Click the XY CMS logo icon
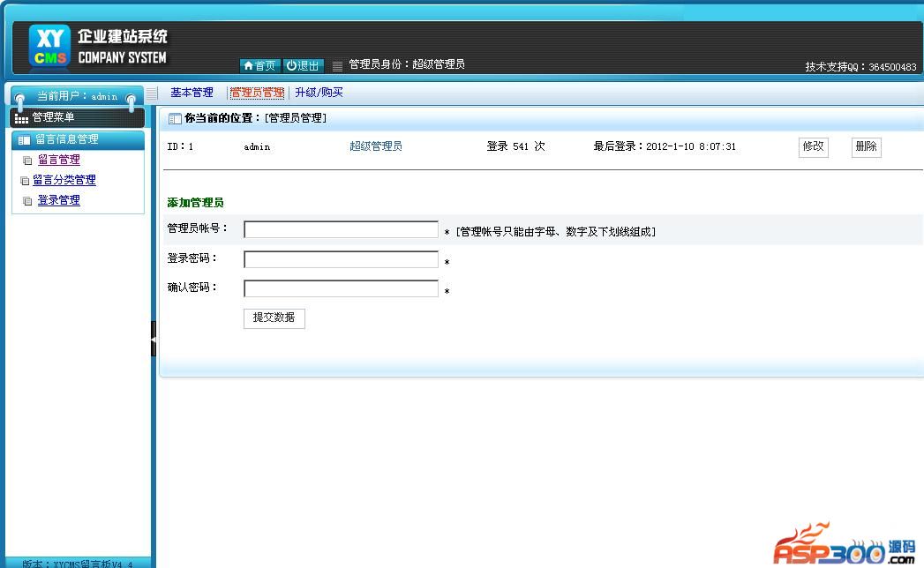This screenshot has width=924, height=568. (x=49, y=46)
